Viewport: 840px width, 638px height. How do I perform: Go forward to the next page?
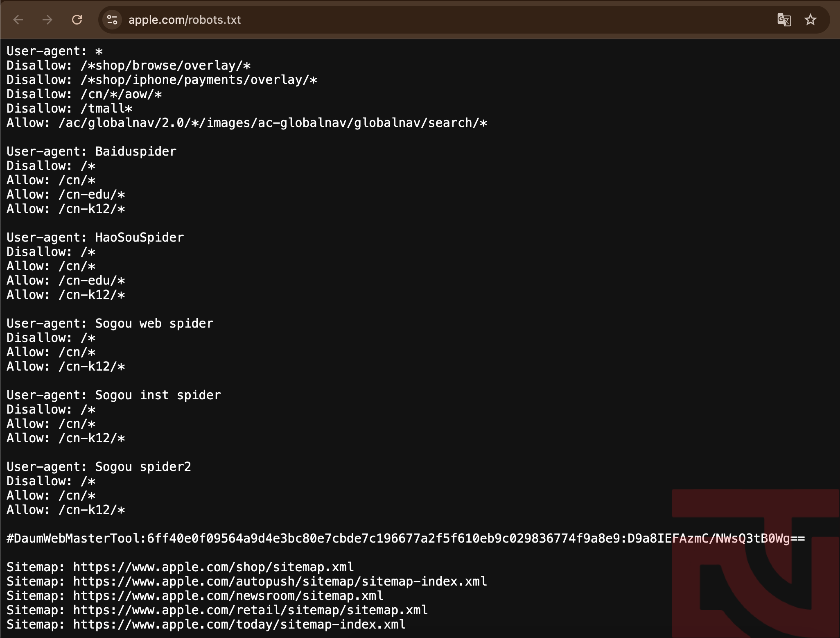click(x=47, y=20)
